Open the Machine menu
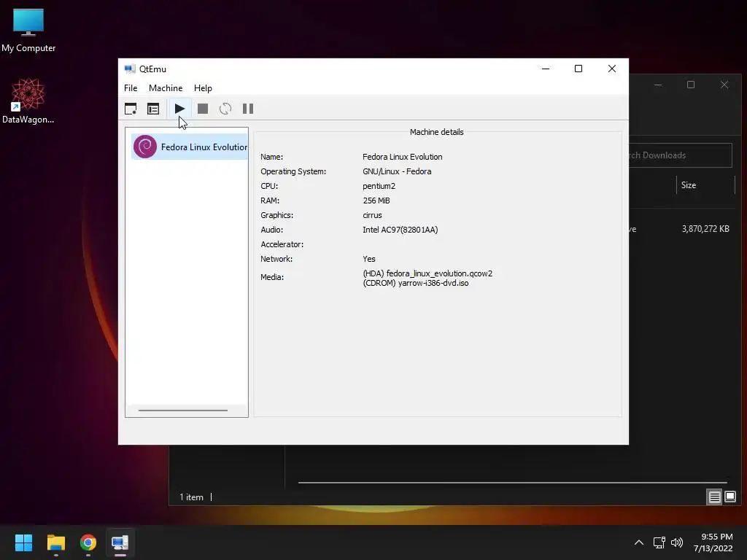This screenshot has height=560, width=747. [166, 88]
